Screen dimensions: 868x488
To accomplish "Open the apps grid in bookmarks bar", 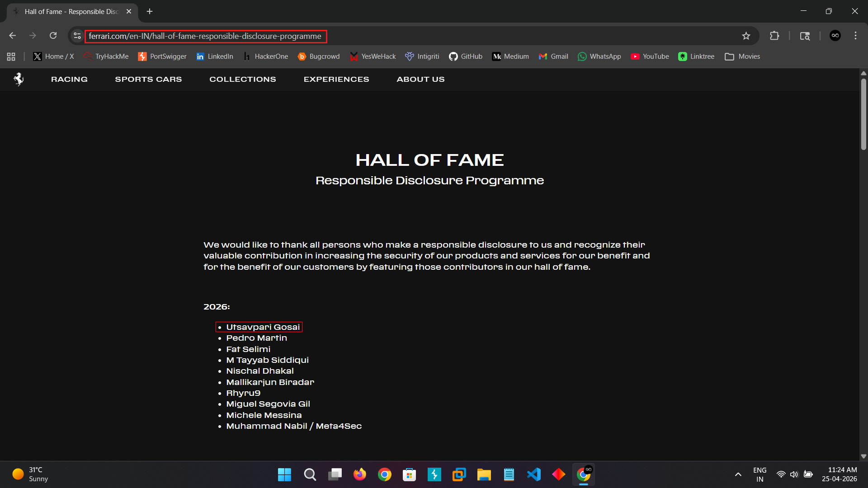I will [11, 56].
